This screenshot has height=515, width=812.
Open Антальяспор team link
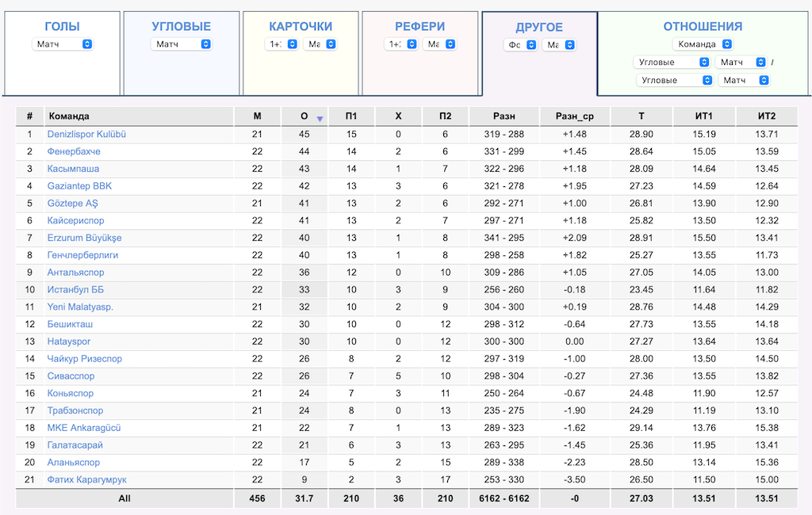coord(75,273)
